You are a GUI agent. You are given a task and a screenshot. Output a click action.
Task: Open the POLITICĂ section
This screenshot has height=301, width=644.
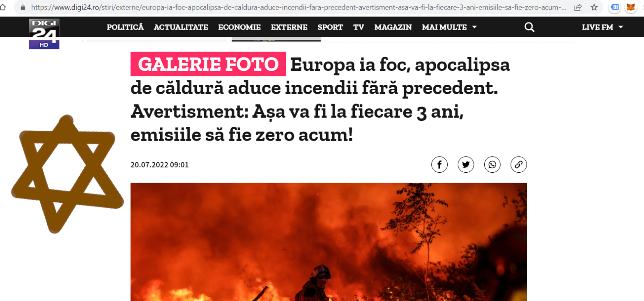click(125, 27)
